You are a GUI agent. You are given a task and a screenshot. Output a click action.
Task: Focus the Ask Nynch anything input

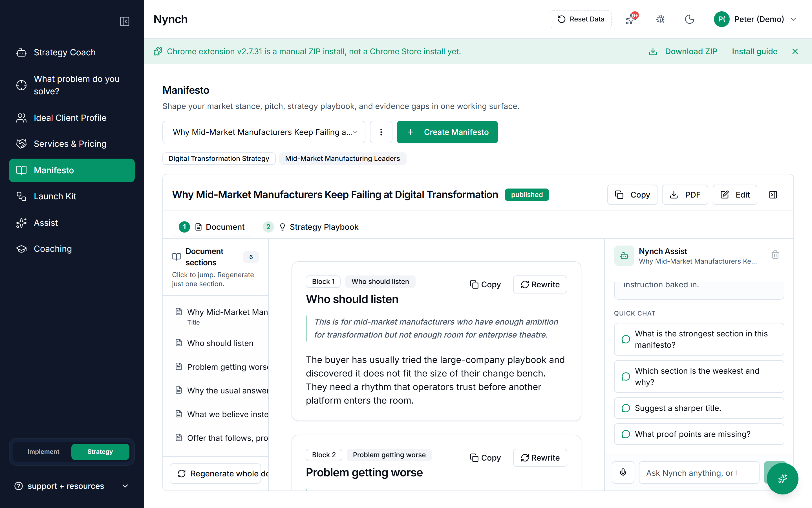point(699,473)
